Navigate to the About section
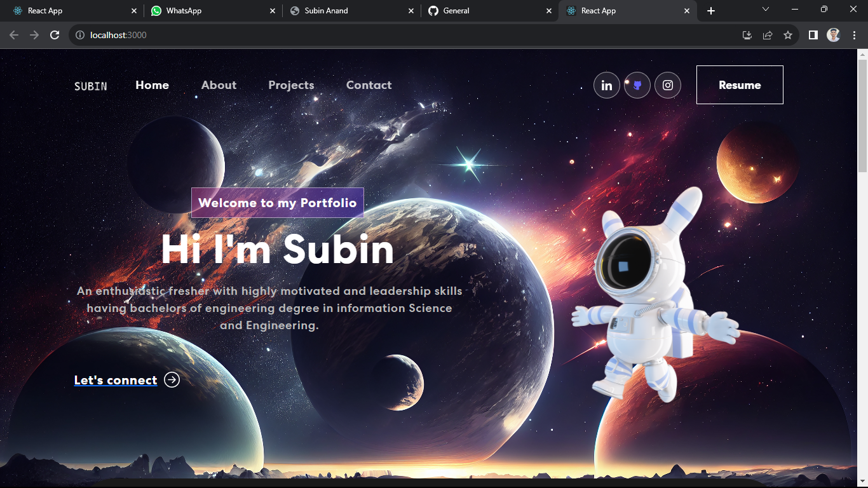This screenshot has width=868, height=488. pos(219,85)
